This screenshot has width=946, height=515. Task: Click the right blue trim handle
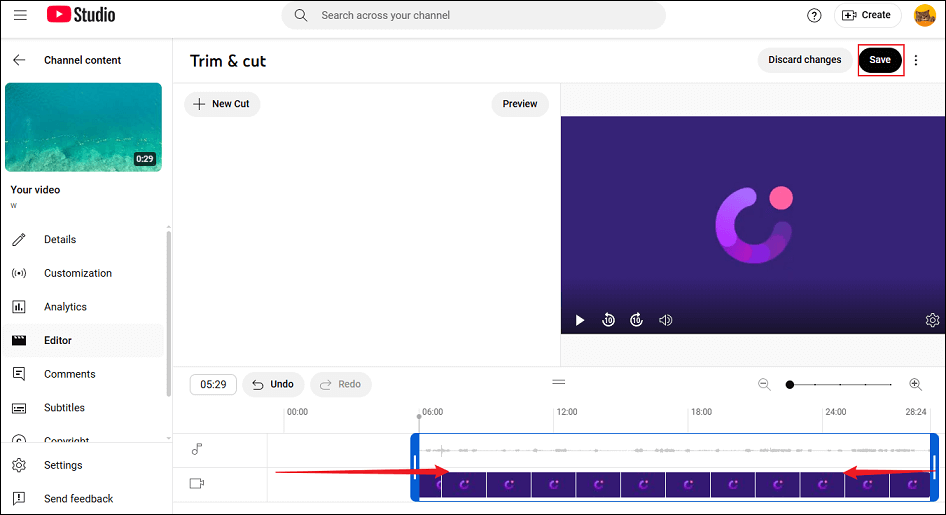click(x=934, y=466)
